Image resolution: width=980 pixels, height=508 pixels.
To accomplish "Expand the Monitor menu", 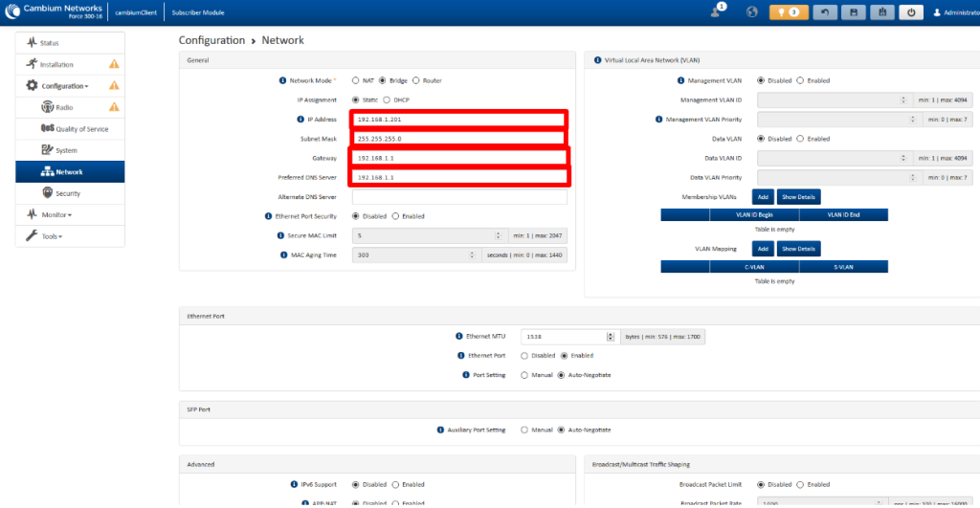I will pos(56,214).
